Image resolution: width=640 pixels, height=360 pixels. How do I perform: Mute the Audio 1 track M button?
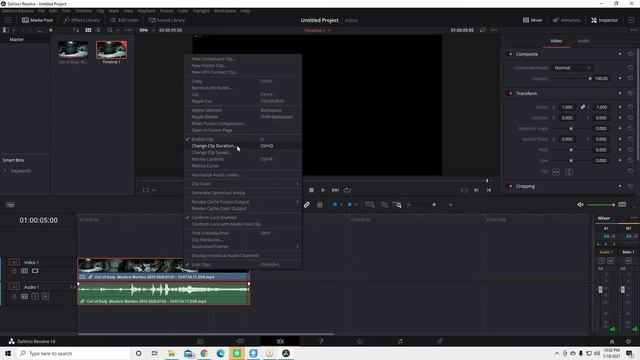pyautogui.click(x=45, y=296)
